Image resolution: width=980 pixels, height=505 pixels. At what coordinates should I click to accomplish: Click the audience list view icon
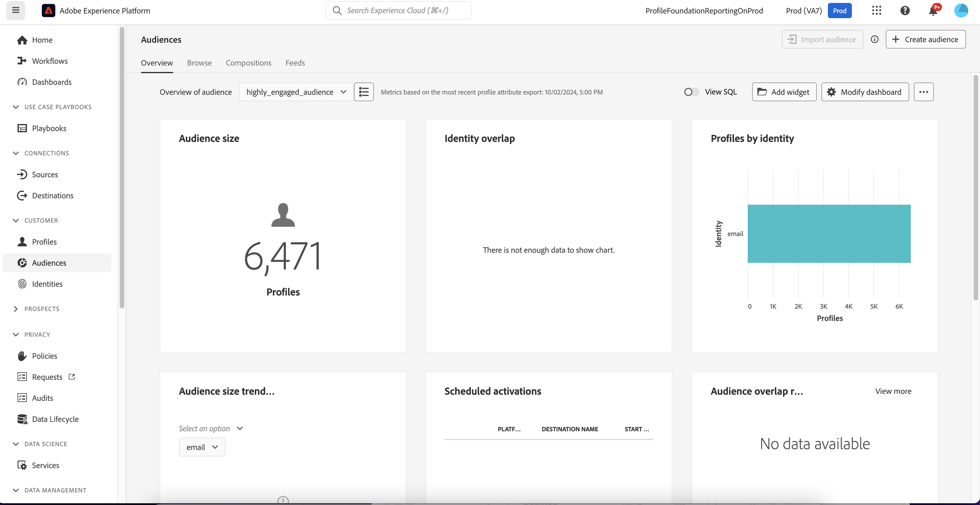[363, 92]
